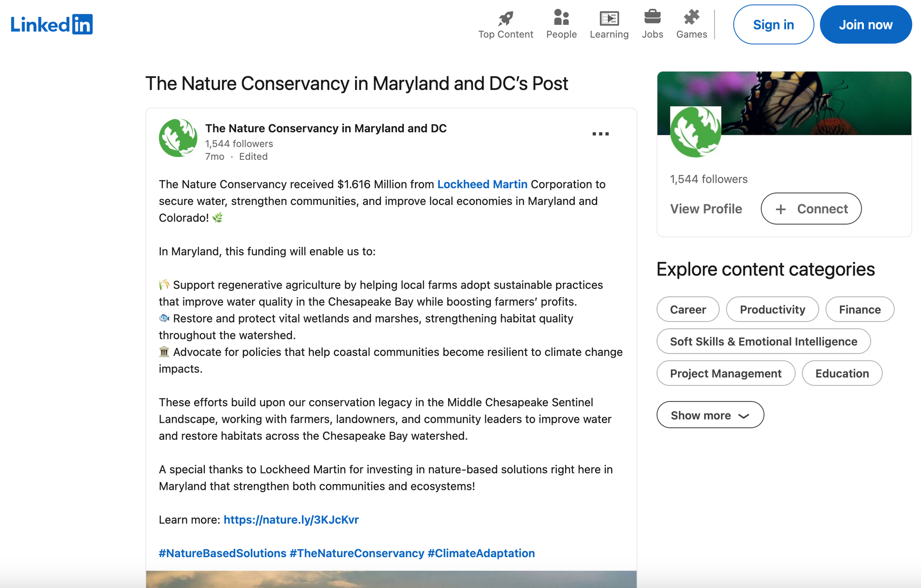The width and height of the screenshot is (921, 588).
Task: Click the post page title heading
Action: (357, 84)
